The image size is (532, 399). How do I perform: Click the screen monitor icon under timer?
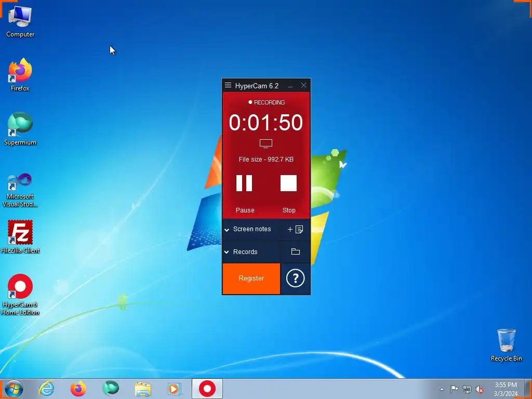(x=266, y=143)
